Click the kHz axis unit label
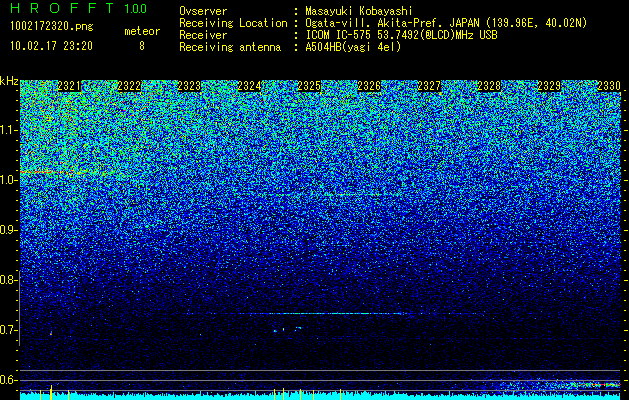The height and width of the screenshot is (400, 629). (x=9, y=81)
